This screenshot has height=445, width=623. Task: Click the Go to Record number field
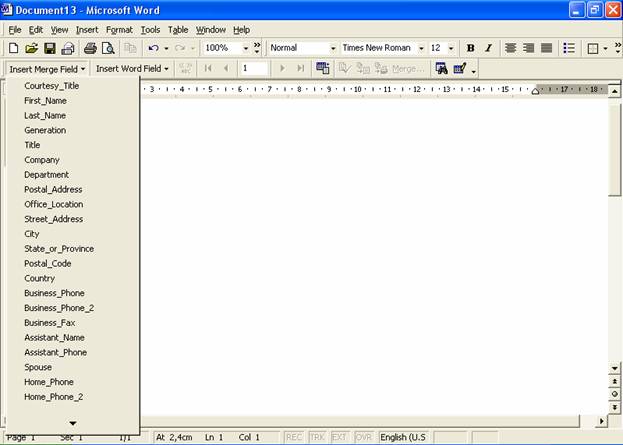253,68
